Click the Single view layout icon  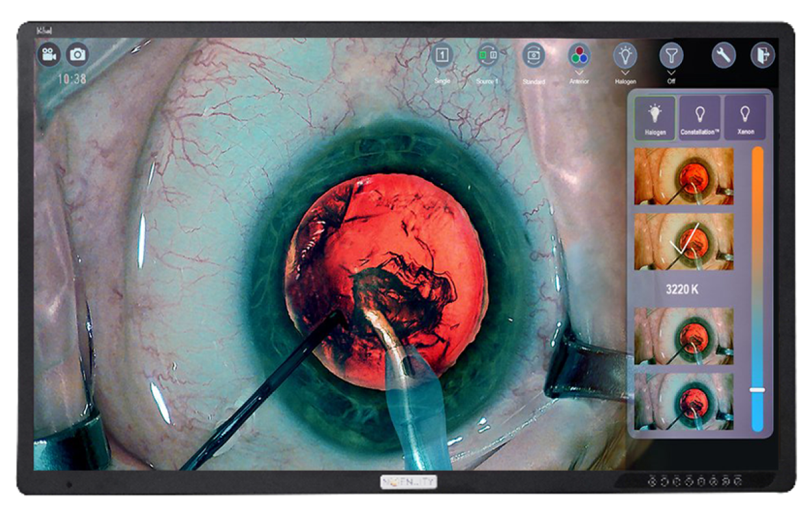click(x=442, y=56)
